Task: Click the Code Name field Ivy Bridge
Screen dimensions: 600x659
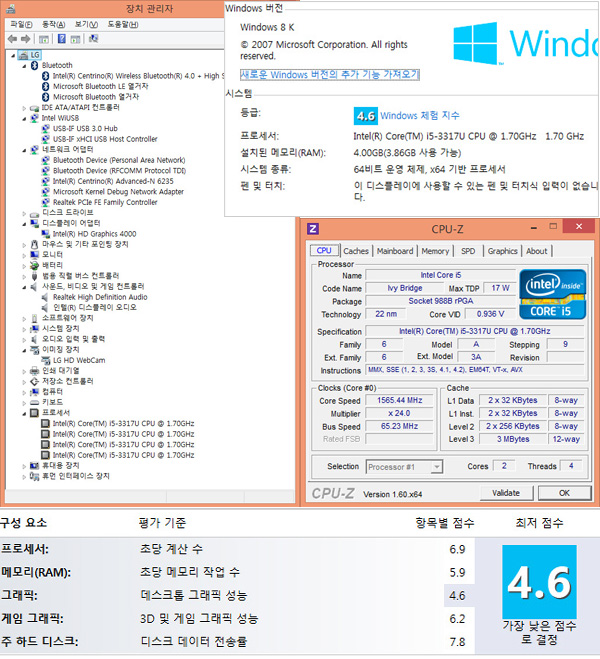Action: click(x=405, y=288)
